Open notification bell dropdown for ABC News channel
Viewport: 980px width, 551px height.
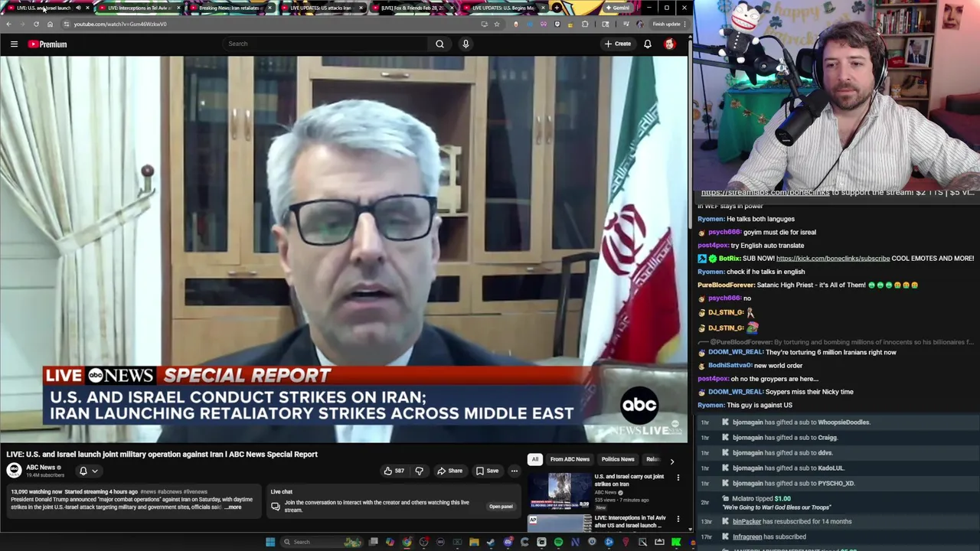pyautogui.click(x=88, y=471)
